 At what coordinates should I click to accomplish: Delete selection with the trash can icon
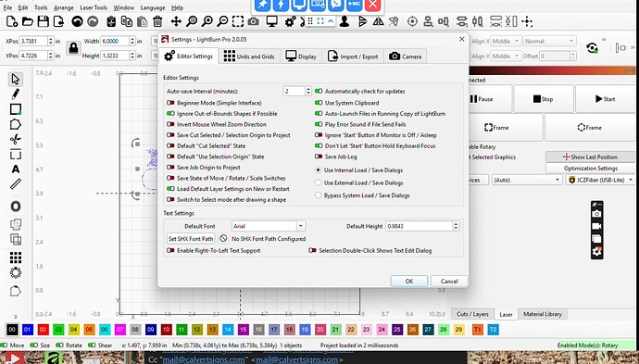(157, 21)
